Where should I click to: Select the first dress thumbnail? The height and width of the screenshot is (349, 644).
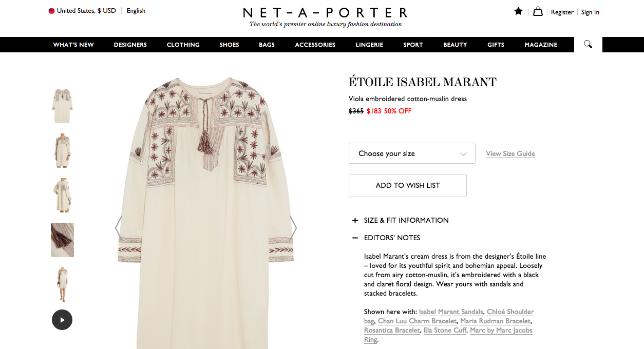tap(62, 106)
